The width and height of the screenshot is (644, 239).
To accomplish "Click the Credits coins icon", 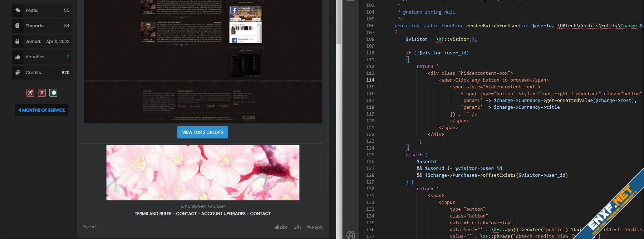I will pos(18,73).
